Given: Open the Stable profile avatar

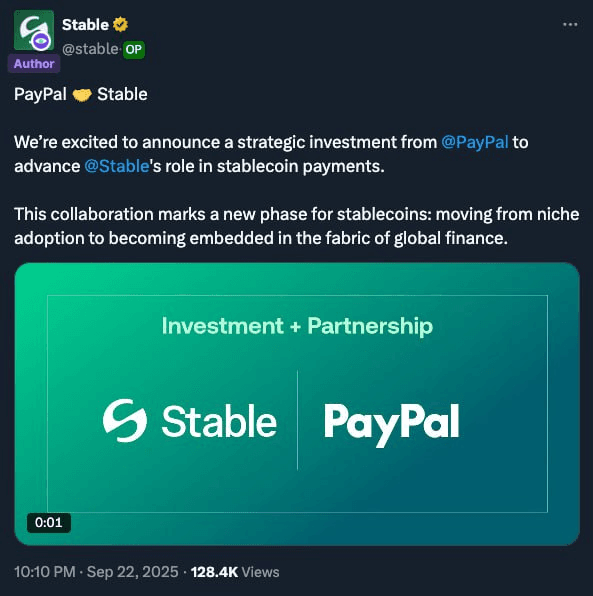Looking at the screenshot, I should point(34,30).
